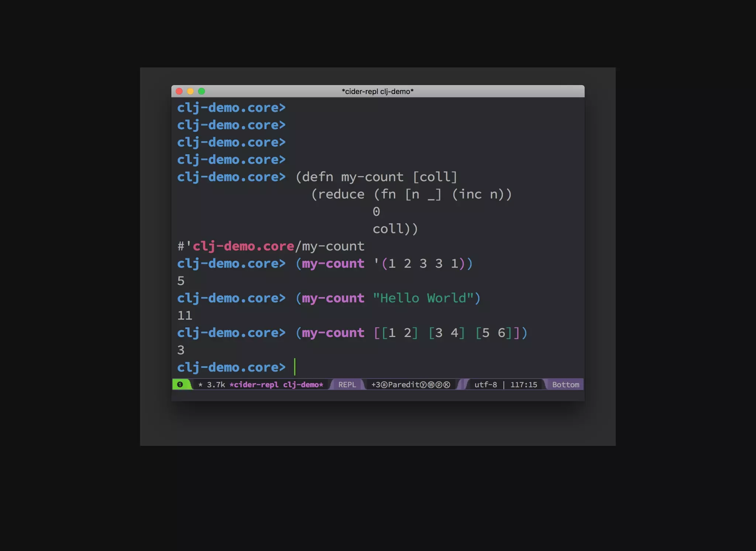Click the buffer modified asterisk in modeline

[x=200, y=385]
